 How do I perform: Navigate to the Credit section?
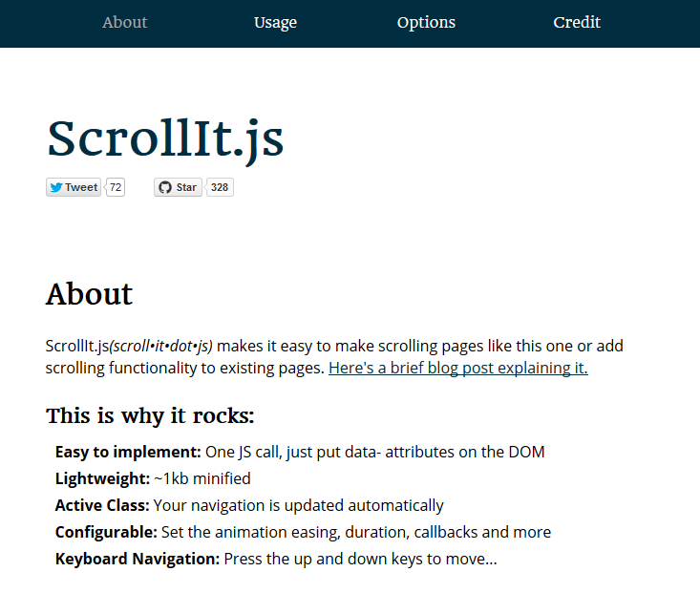coord(577,22)
